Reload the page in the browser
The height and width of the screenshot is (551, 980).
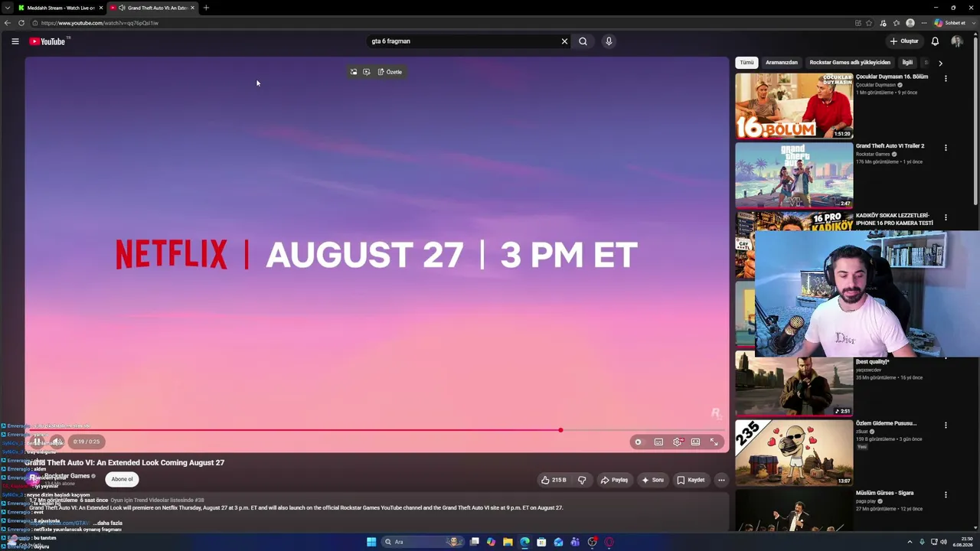(21, 23)
